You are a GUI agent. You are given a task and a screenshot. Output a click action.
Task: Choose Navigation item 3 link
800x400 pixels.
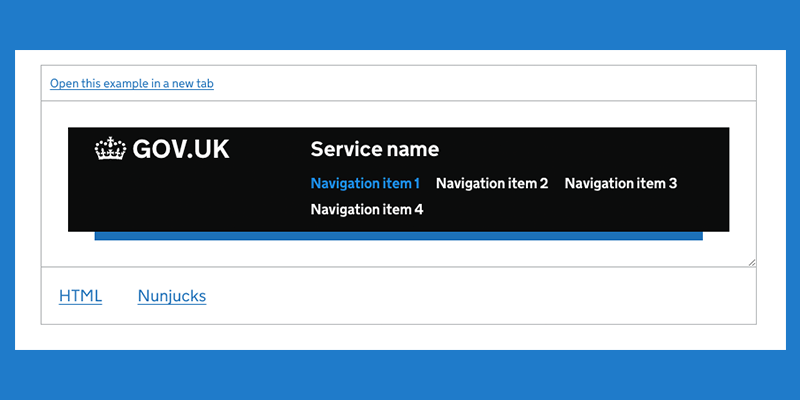pos(620,183)
